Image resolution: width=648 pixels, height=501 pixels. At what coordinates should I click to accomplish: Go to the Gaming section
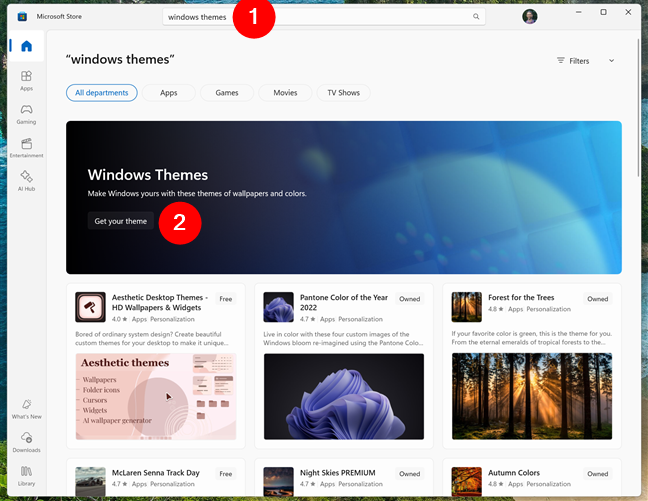coord(26,114)
